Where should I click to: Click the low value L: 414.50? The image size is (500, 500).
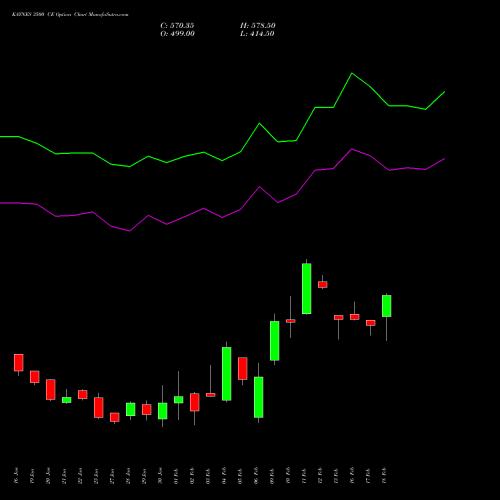tap(257, 34)
